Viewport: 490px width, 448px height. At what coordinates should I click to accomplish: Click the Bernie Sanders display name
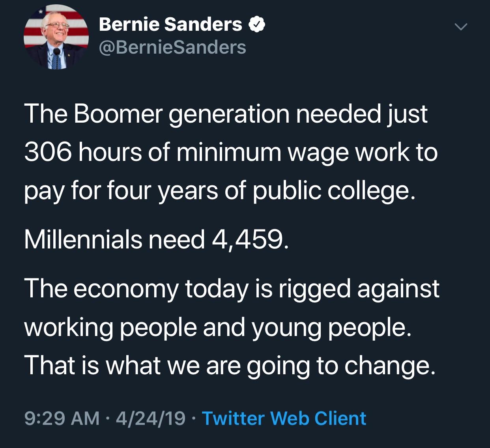pos(170,24)
